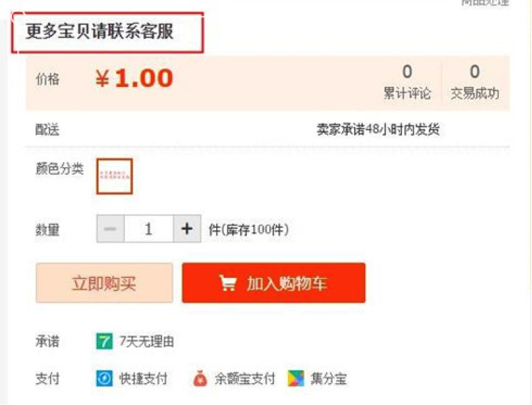Click the shopping cart icon
532x405 pixels.
click(x=227, y=283)
